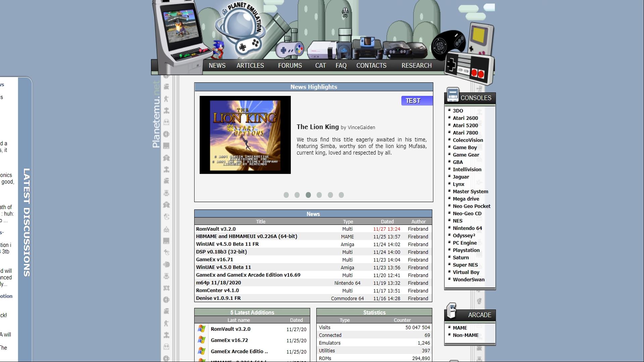
Task: Open the RESEARCH menu item
Action: (x=417, y=66)
